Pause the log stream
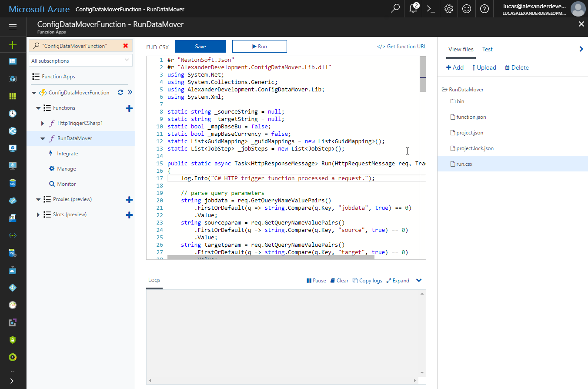The height and width of the screenshot is (389, 588). (316, 281)
